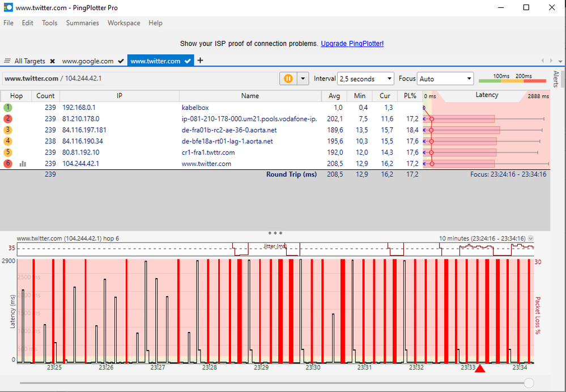The image size is (566, 392).
Task: Select hop 2 red circle icon
Action: coord(8,118)
